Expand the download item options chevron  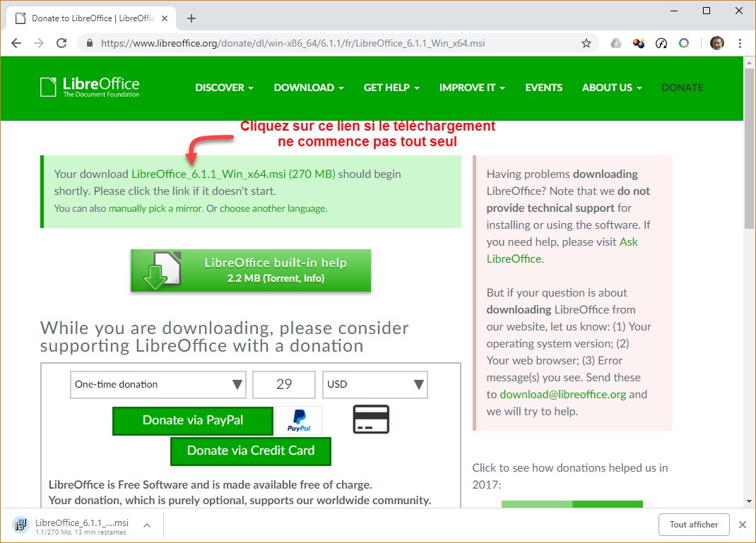[x=147, y=525]
